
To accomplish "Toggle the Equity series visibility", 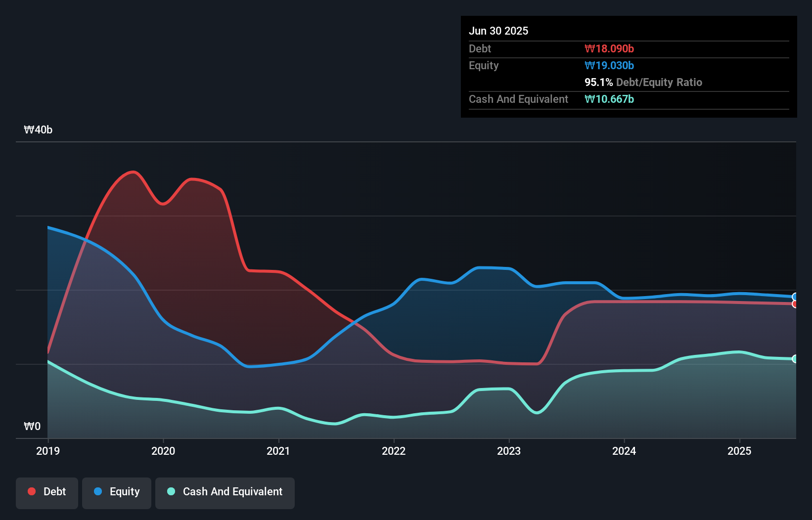I will [x=116, y=491].
